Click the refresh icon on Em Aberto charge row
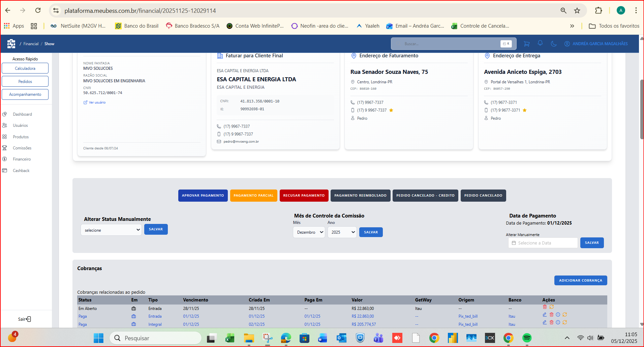Screen dimensions: 644x347 pyautogui.click(x=552, y=307)
